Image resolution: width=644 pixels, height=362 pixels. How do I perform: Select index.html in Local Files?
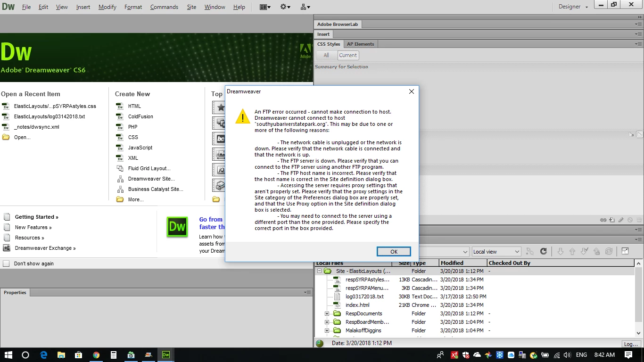357,305
